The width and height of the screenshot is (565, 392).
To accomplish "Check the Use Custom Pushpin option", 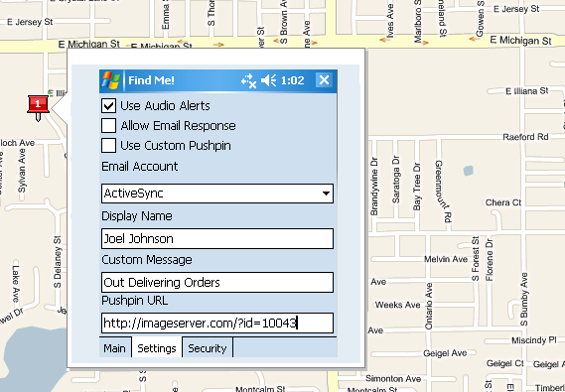I will (x=109, y=146).
